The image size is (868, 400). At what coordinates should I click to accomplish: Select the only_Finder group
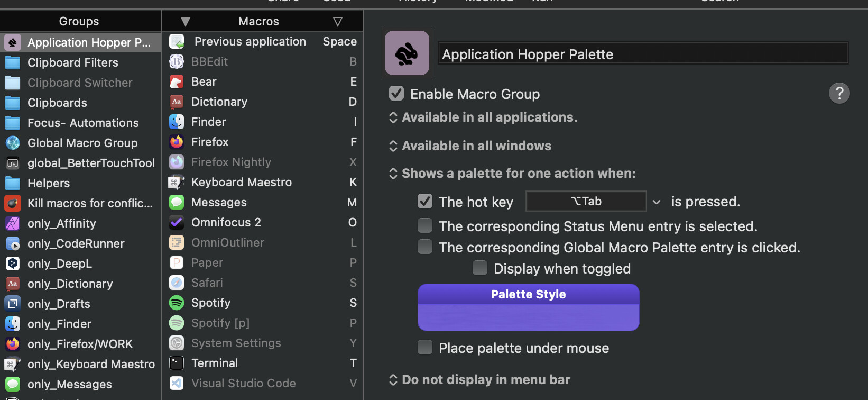point(80,324)
